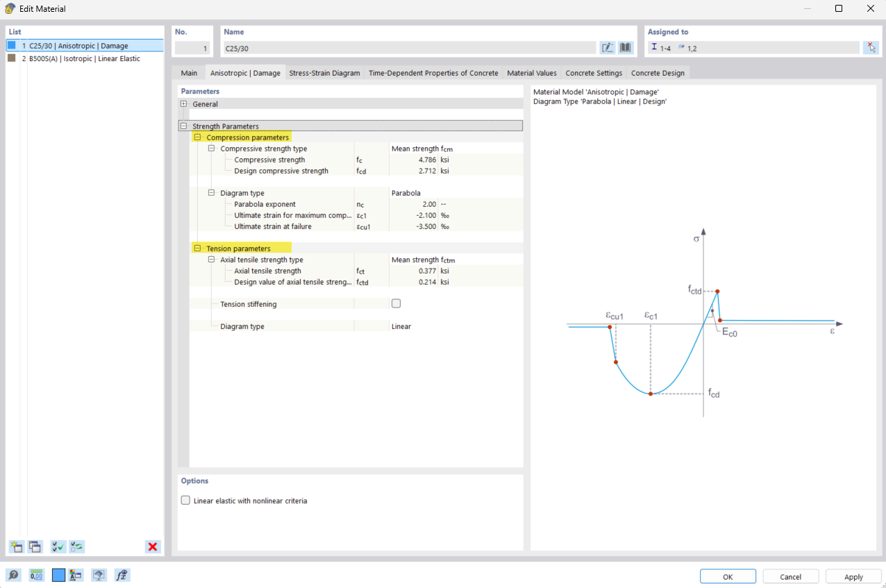
Task: Delete the selected material with red X
Action: (152, 547)
